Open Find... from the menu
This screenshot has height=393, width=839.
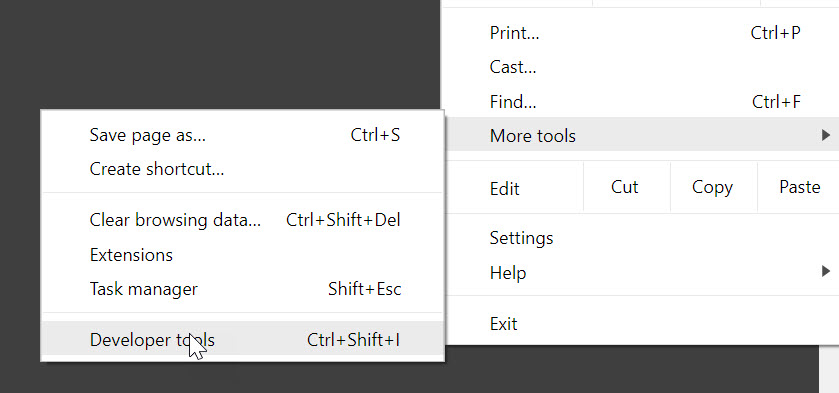coord(640,101)
